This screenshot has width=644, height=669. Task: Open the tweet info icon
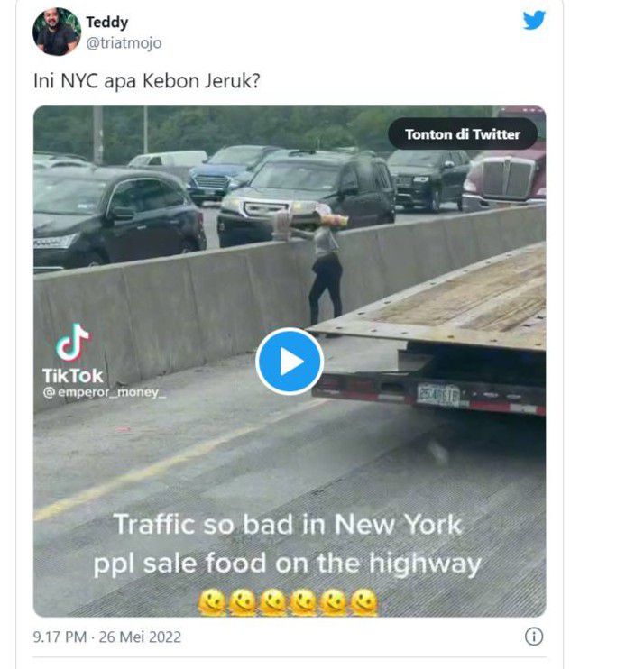point(534,637)
